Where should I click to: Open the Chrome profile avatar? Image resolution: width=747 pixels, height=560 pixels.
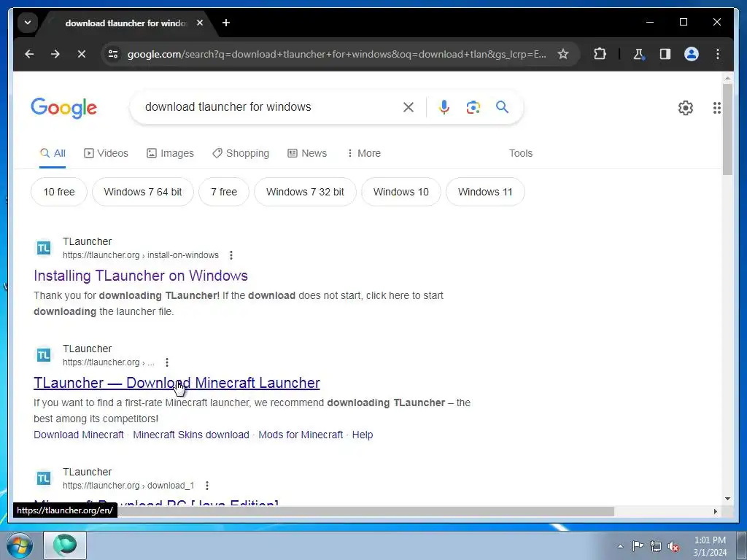pos(692,54)
